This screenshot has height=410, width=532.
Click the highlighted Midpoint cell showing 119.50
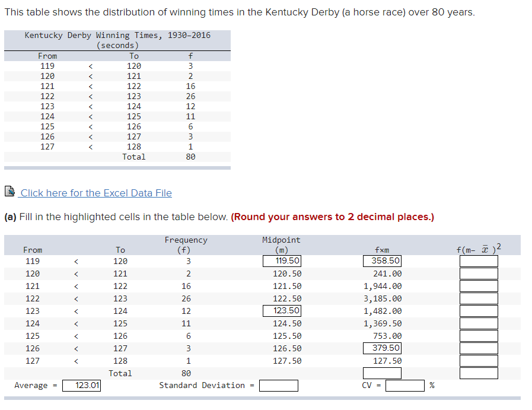point(282,260)
